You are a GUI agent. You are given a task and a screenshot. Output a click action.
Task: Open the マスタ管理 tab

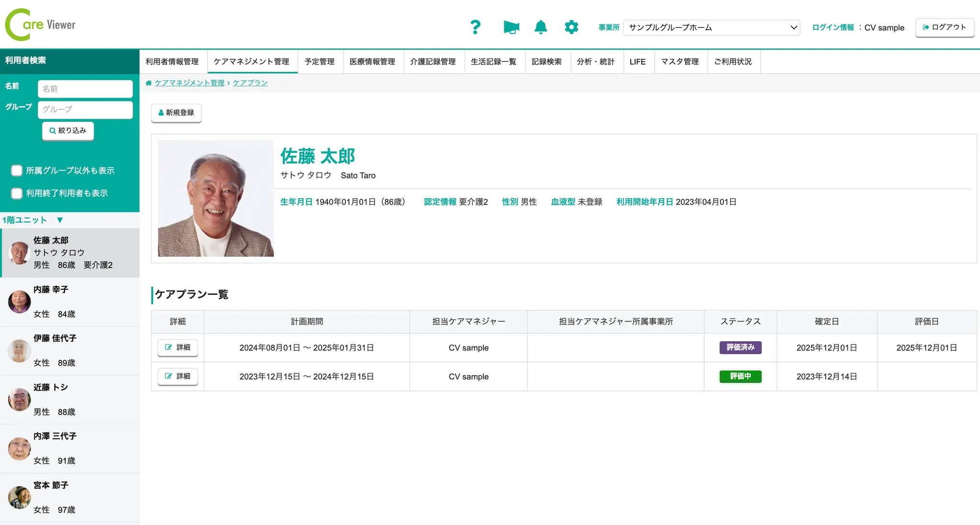(x=680, y=62)
